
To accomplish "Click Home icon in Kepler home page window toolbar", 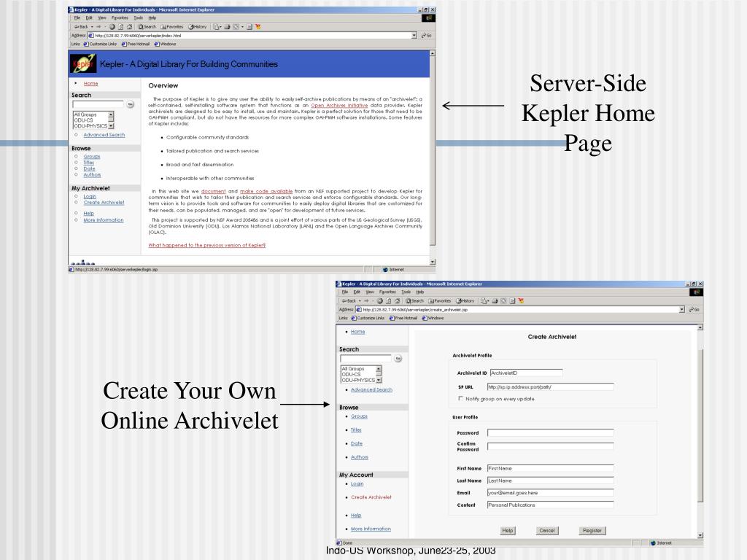I will point(129,27).
